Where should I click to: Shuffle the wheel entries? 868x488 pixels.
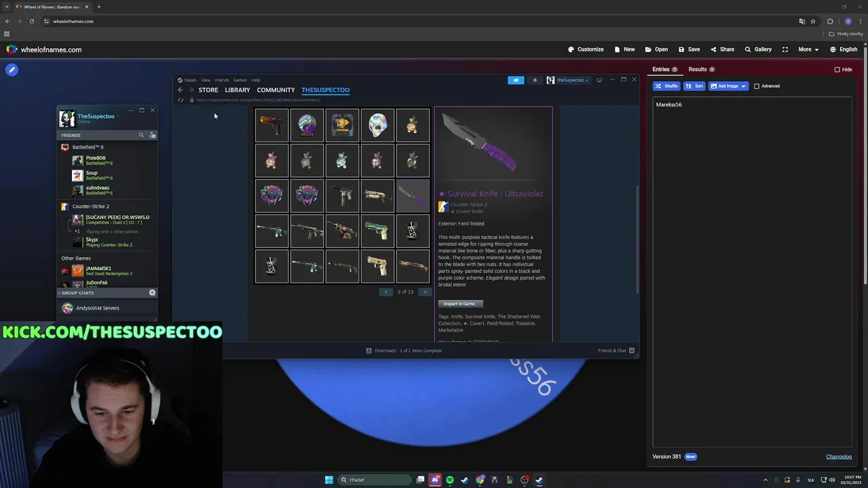[x=667, y=86]
